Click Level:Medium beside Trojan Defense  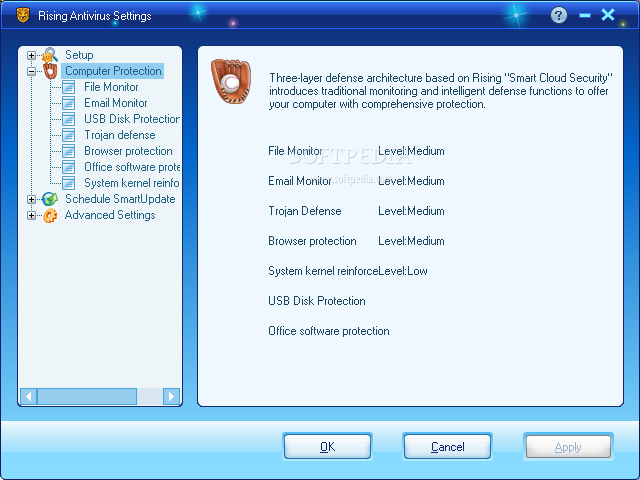click(x=411, y=211)
